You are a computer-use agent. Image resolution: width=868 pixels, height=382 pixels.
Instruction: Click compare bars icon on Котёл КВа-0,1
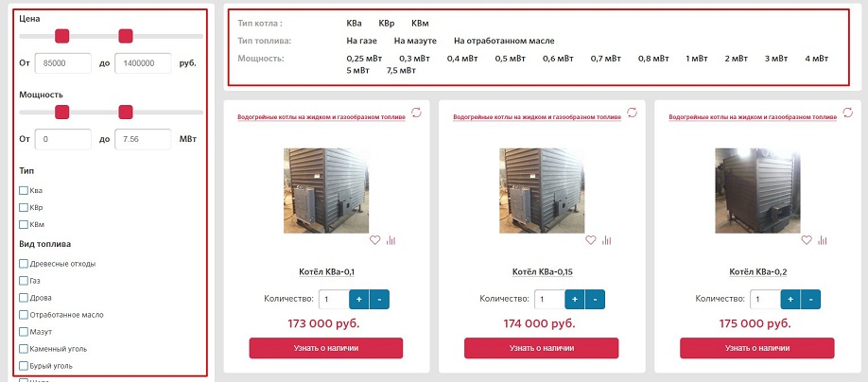pyautogui.click(x=391, y=240)
